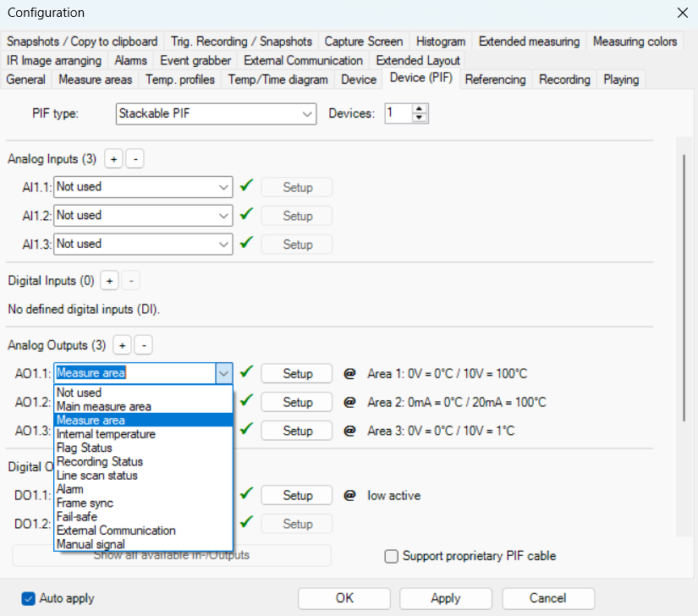Select Fail-safe from list
The image size is (698, 616).
(143, 517)
